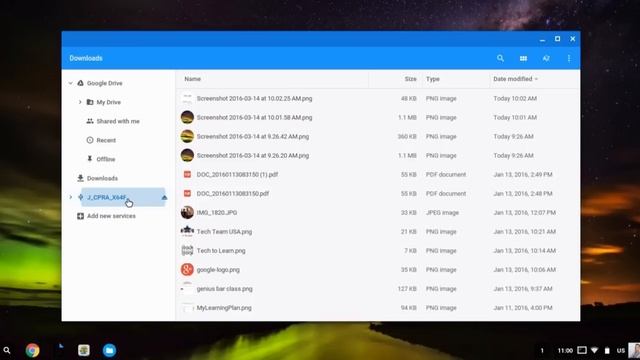Click the Offline pin icon
640x360 pixels.
[90, 159]
